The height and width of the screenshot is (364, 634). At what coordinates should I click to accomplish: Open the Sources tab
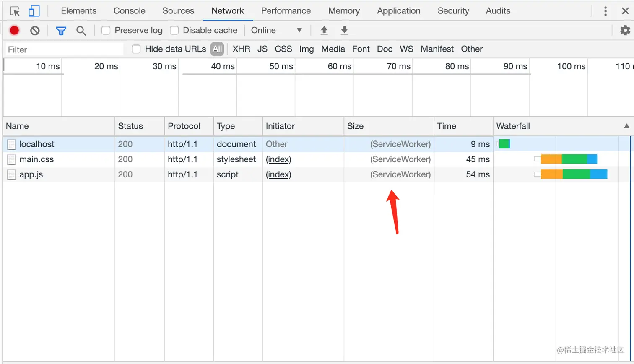click(x=178, y=11)
